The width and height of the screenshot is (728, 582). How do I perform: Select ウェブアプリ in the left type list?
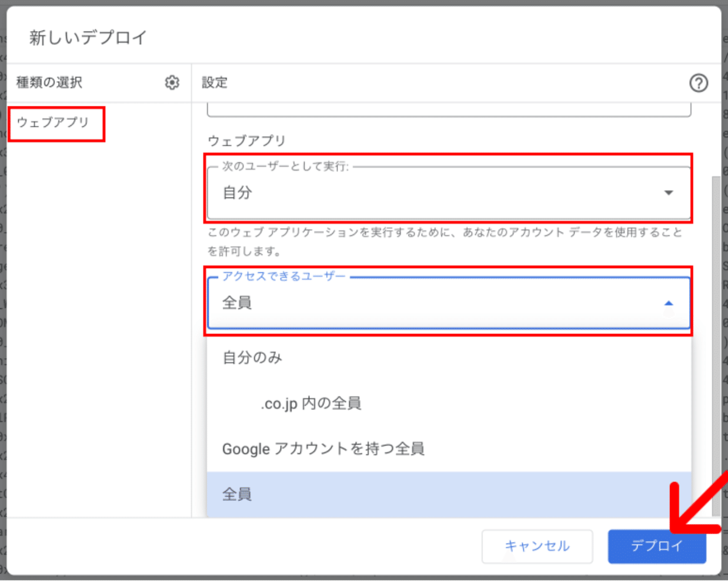[x=53, y=122]
